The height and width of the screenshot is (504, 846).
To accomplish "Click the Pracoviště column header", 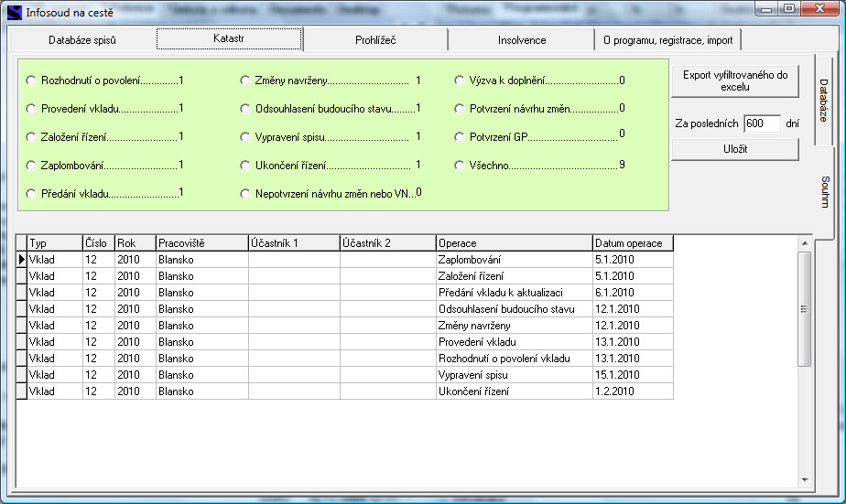I will pos(202,243).
